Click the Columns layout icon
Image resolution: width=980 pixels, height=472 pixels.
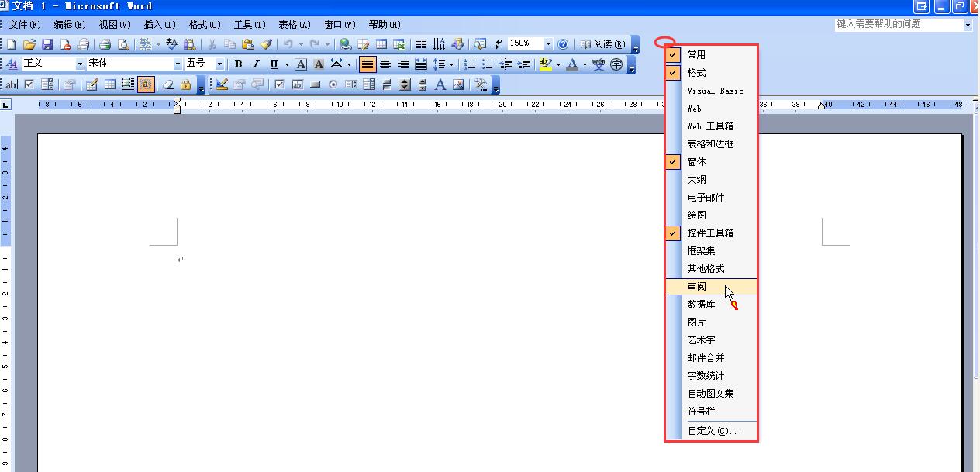click(x=421, y=44)
